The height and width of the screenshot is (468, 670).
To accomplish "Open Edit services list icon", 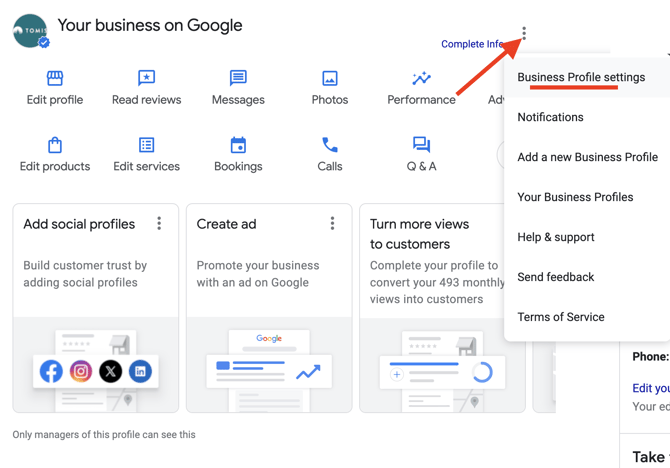I will pos(146,145).
